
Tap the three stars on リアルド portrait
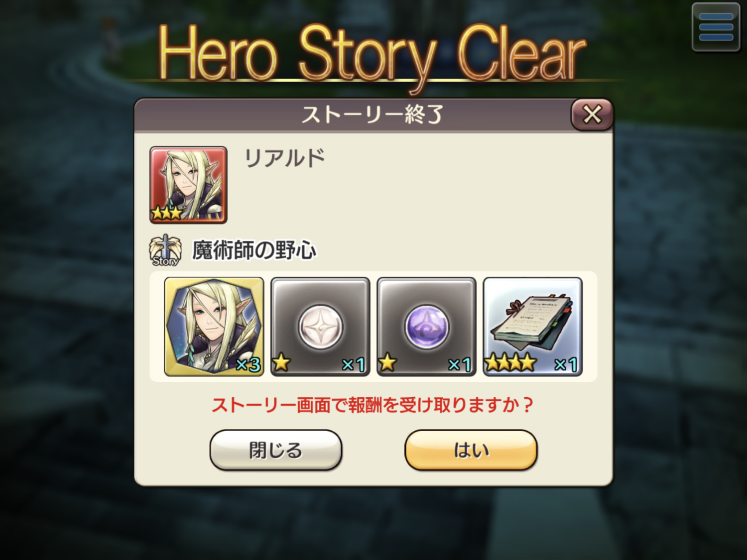click(167, 213)
